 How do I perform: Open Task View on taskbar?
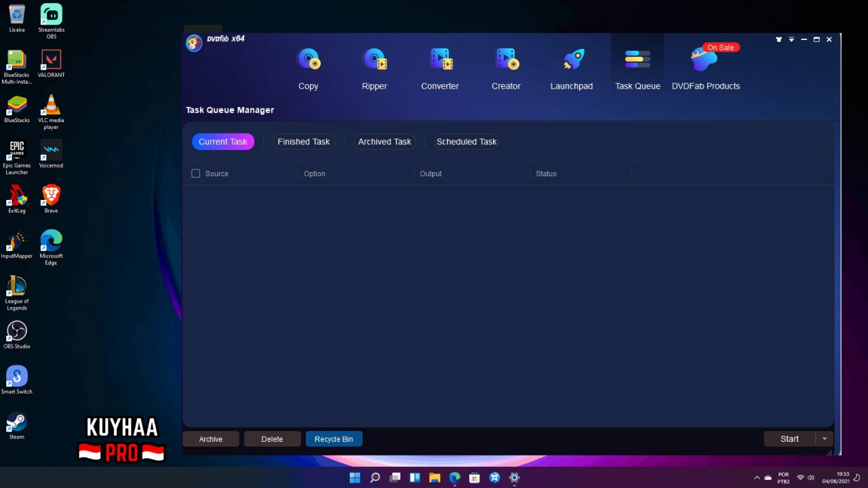pos(395,478)
